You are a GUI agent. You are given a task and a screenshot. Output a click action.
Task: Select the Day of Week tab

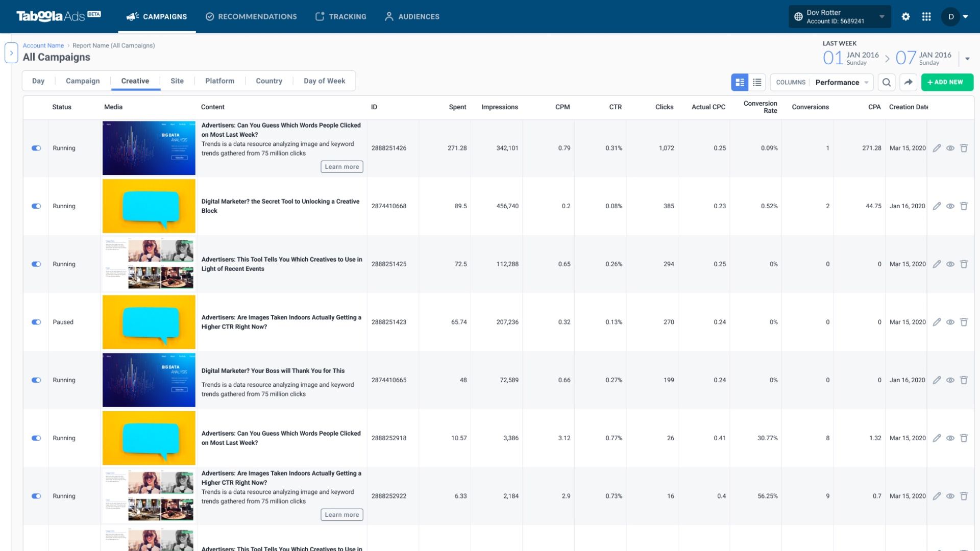pyautogui.click(x=324, y=81)
